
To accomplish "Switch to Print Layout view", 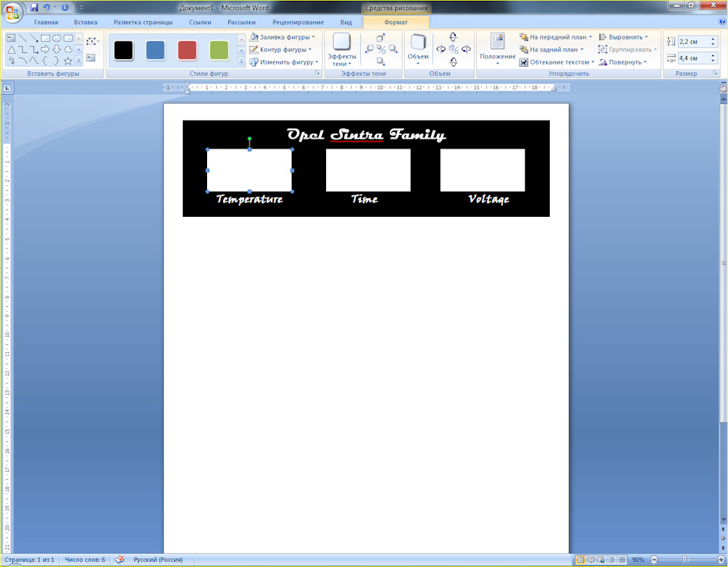I will [580, 559].
